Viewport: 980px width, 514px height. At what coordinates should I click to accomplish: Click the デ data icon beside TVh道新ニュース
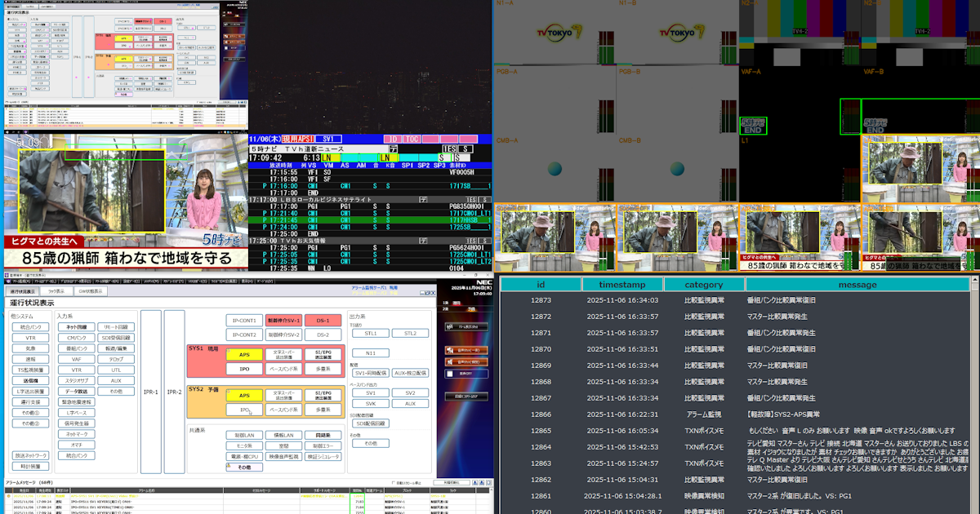coord(393,149)
